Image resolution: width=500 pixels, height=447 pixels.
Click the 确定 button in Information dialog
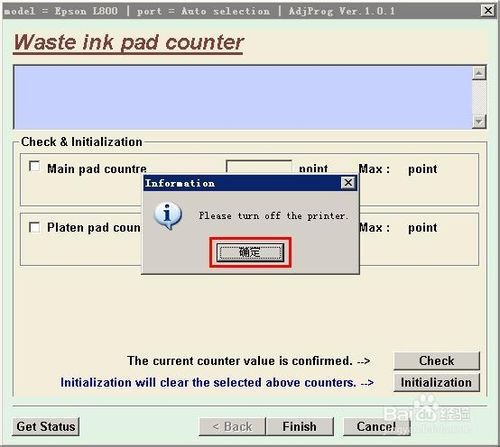(250, 252)
